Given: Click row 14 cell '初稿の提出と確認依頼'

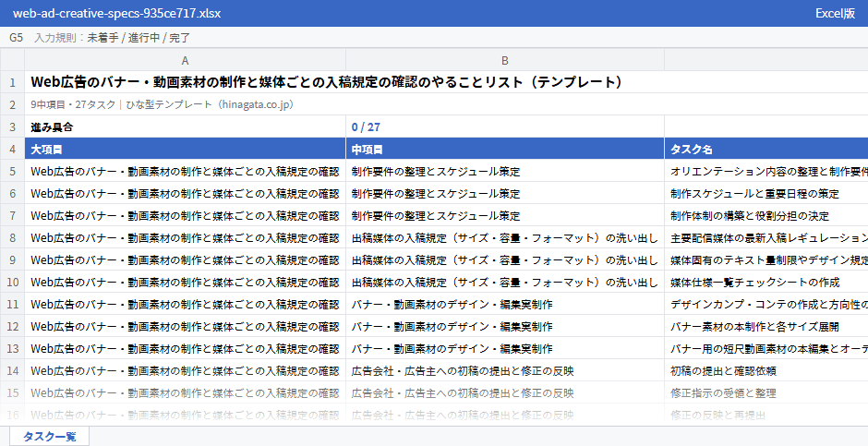Looking at the screenshot, I should (x=766, y=370).
